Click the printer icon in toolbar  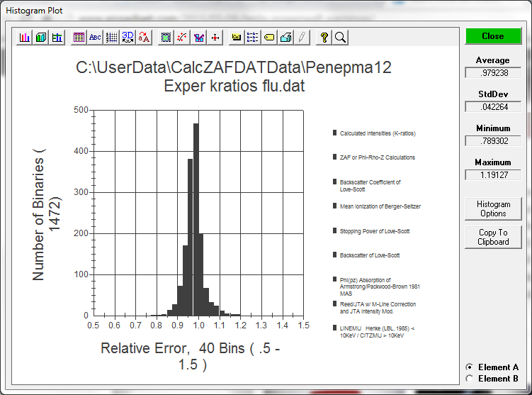coord(285,37)
